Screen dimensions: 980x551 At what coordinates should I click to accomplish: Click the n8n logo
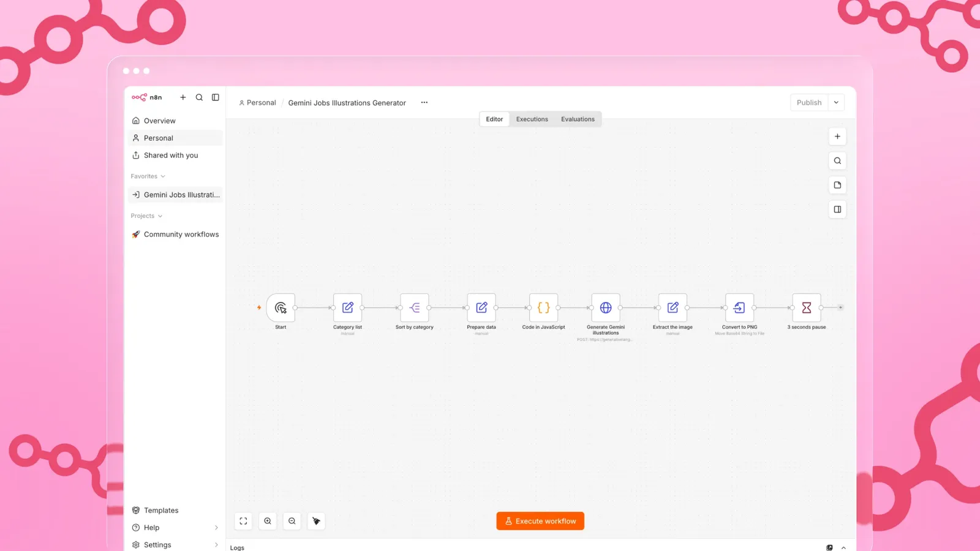(147, 97)
